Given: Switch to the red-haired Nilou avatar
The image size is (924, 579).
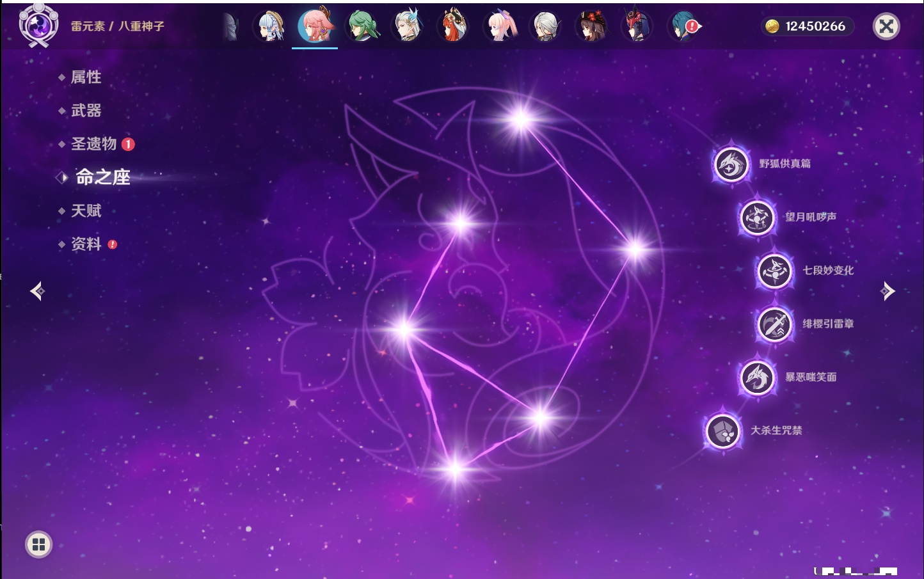Looking at the screenshot, I should (454, 26).
